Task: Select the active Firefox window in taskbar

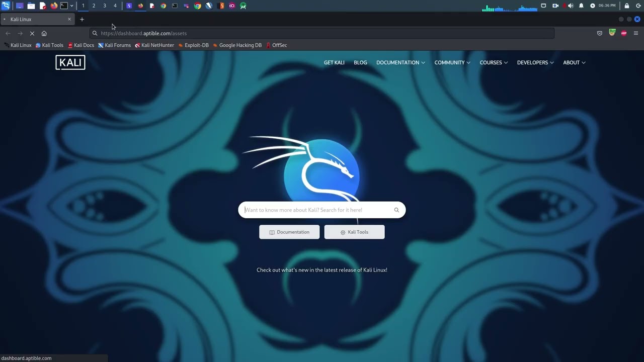Action: [x=140, y=6]
